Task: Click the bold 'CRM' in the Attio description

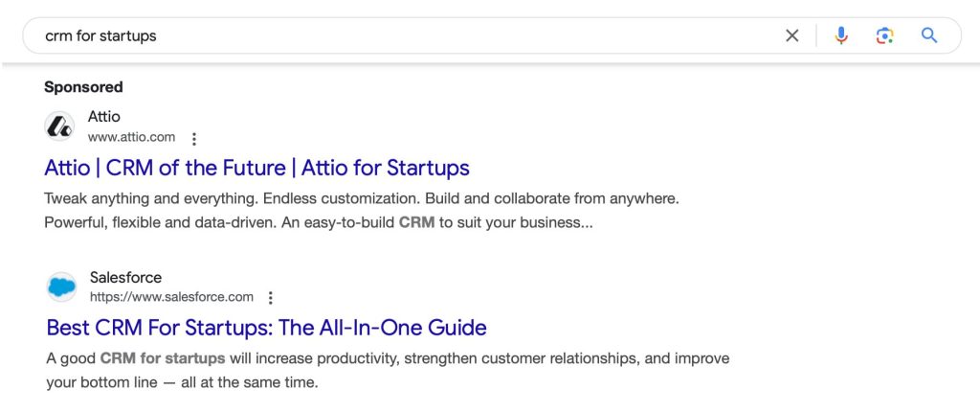Action: tap(416, 222)
